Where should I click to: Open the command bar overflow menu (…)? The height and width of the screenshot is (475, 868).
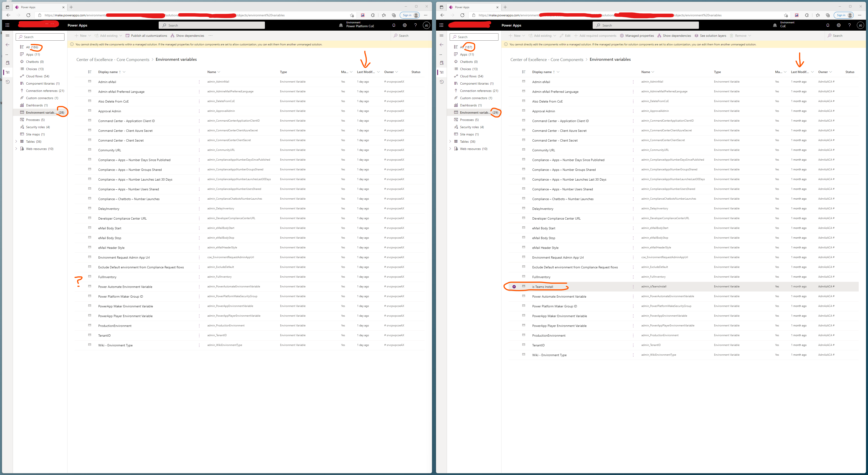pyautogui.click(x=211, y=35)
